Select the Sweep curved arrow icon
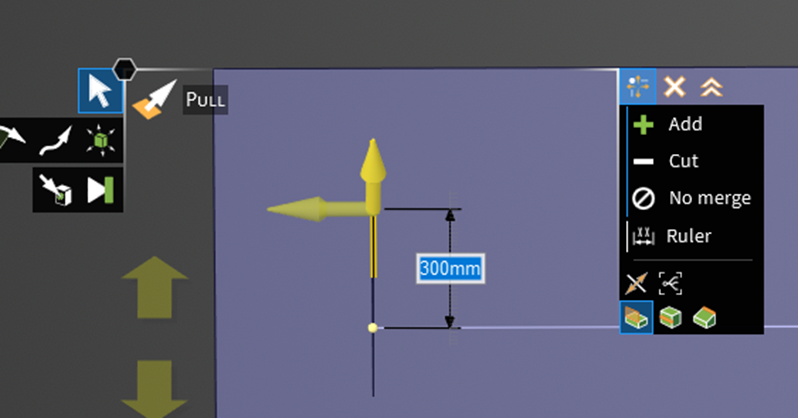Viewport: 798px width, 418px height. point(55,141)
